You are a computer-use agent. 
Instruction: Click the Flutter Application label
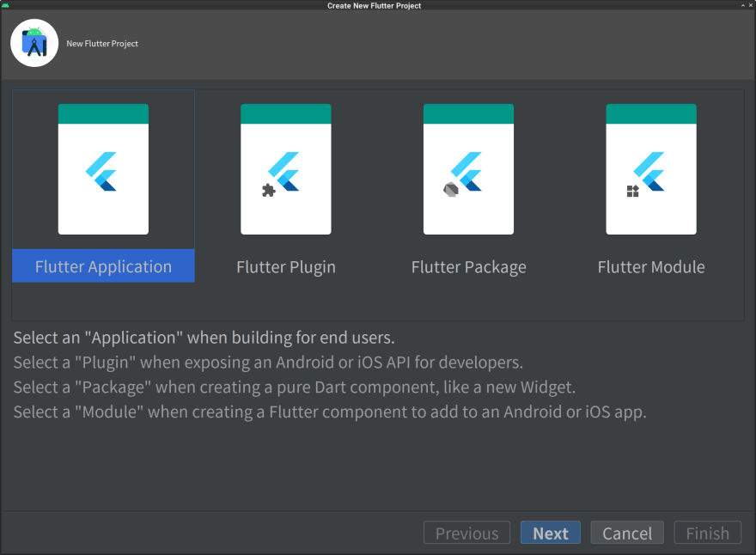click(x=103, y=266)
